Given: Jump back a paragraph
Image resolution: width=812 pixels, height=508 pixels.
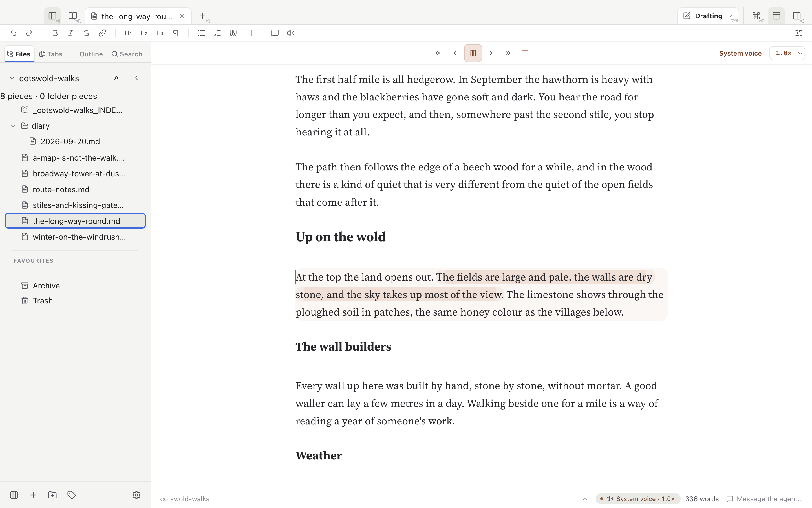Looking at the screenshot, I should [438, 53].
